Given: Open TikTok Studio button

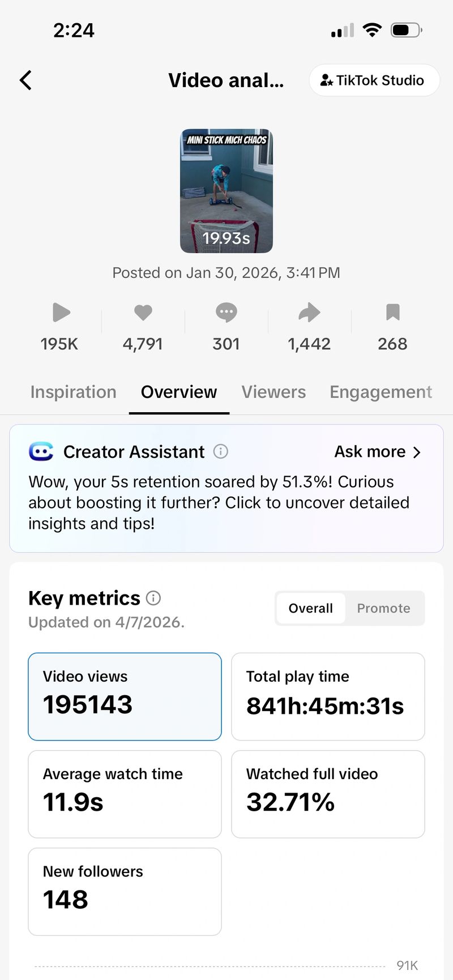Looking at the screenshot, I should coord(374,80).
